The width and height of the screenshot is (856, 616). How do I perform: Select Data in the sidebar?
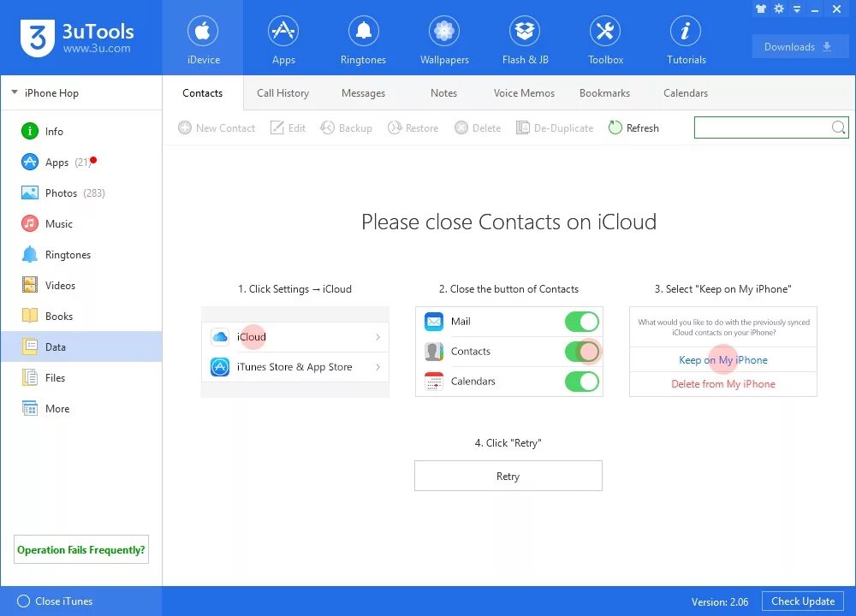click(80, 346)
